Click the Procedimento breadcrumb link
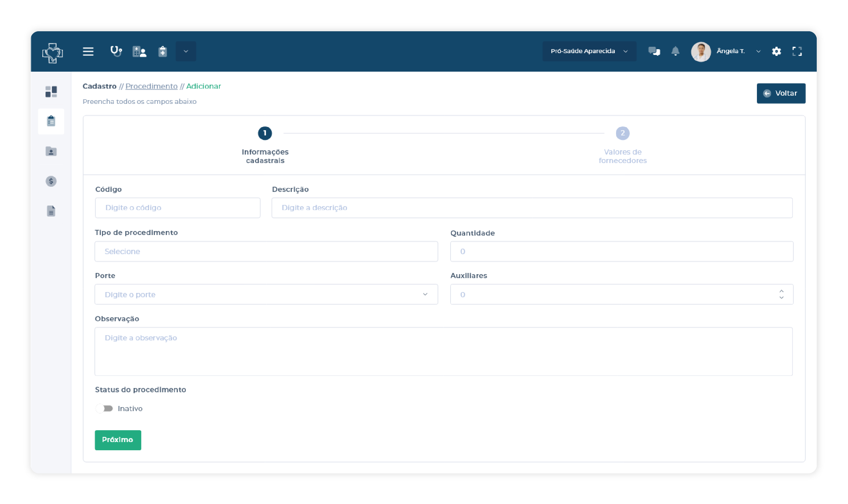Viewport: 848px width, 504px height. [152, 86]
